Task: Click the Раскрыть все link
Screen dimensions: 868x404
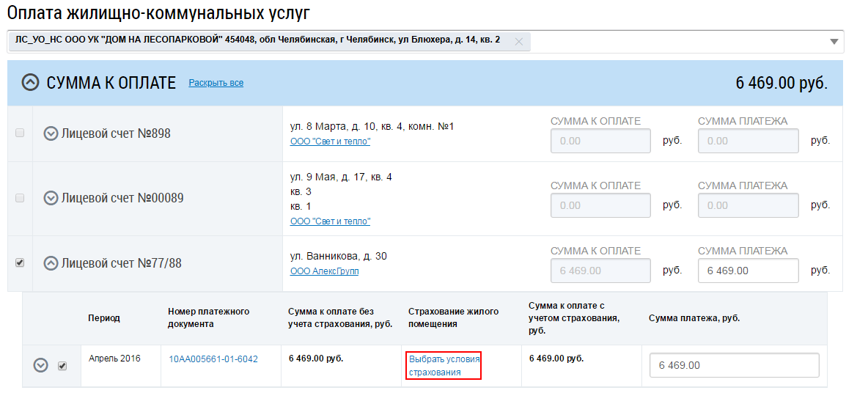Action: click(x=216, y=83)
